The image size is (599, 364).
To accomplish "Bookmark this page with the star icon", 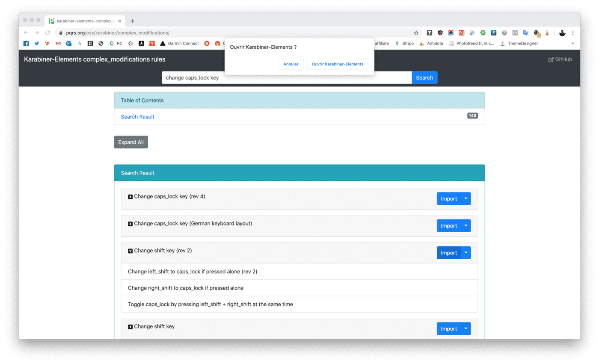I will pos(416,33).
